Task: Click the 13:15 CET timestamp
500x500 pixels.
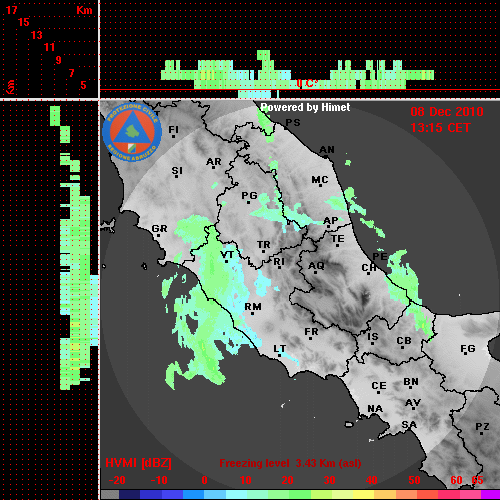Action: (440, 128)
